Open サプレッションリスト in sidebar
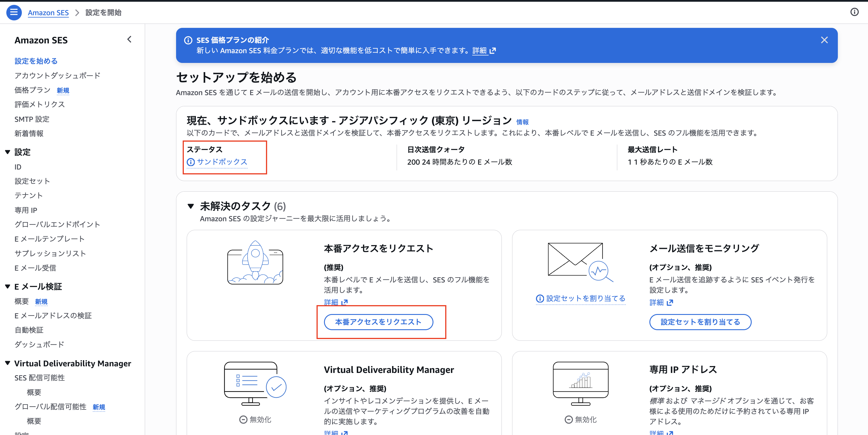 click(x=50, y=253)
